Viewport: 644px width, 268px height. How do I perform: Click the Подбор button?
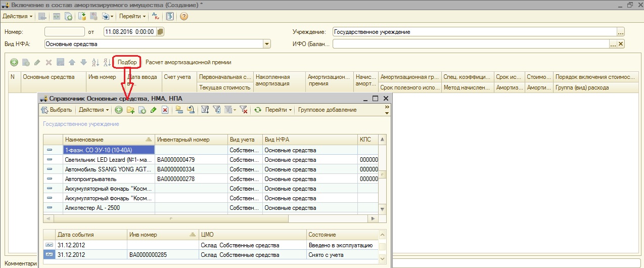tap(127, 62)
